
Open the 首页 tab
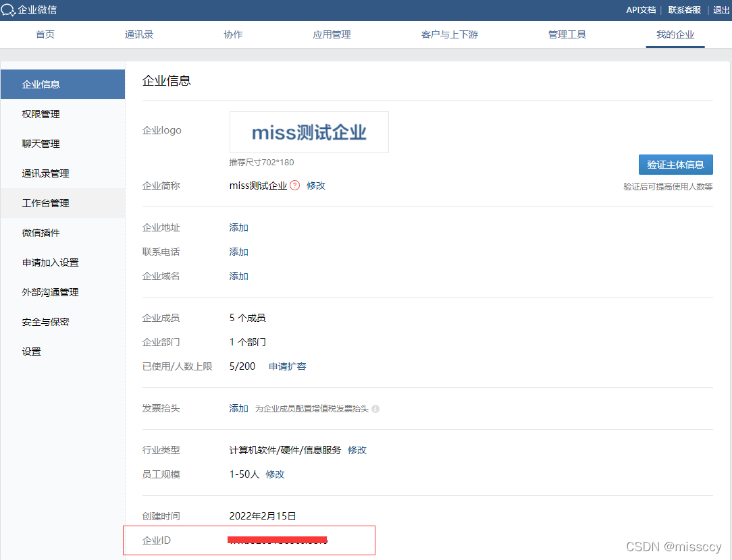click(45, 34)
